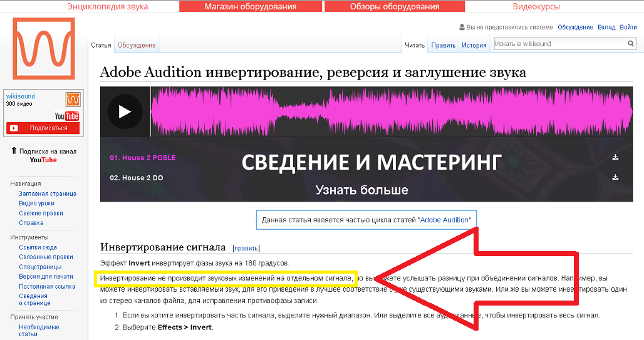
Task: Seek within the pink waveform
Action: pyautogui.click(x=392, y=111)
